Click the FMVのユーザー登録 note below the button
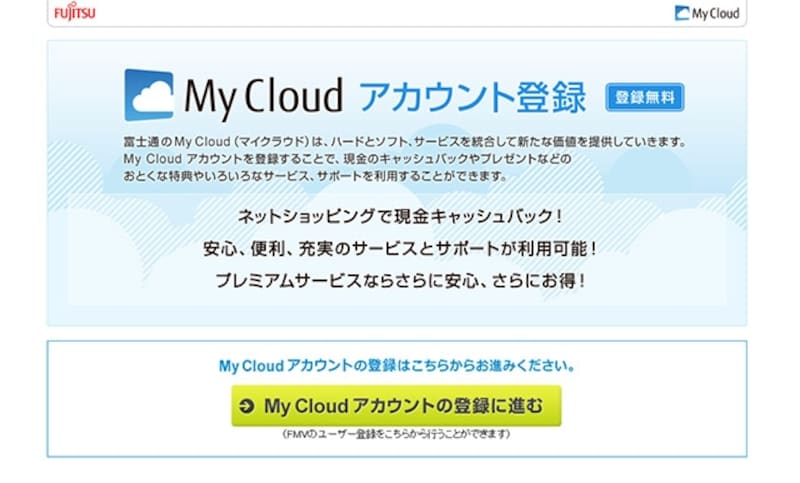The width and height of the screenshot is (800, 483). coord(396,435)
